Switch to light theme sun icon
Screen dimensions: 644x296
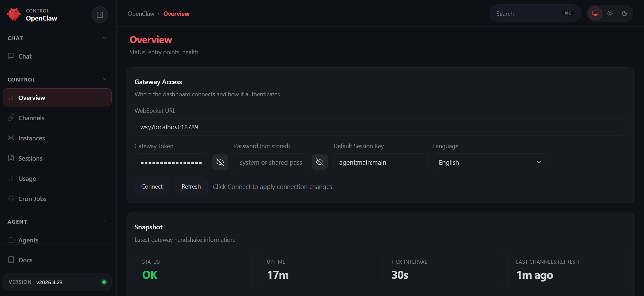point(610,13)
